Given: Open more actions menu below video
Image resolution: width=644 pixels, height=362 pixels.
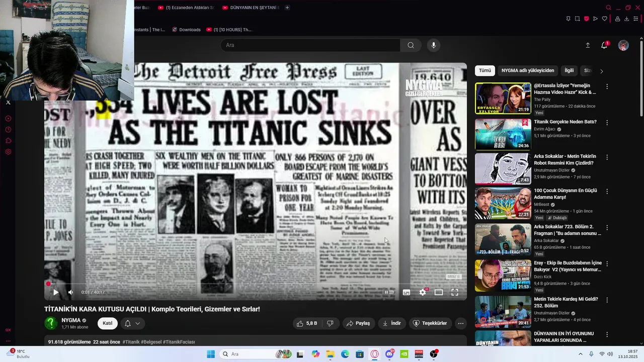Looking at the screenshot, I should pos(460,323).
